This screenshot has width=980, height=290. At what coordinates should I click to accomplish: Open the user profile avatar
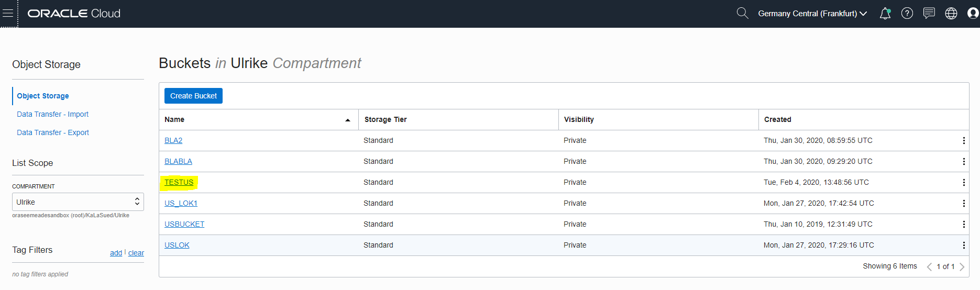click(x=973, y=14)
